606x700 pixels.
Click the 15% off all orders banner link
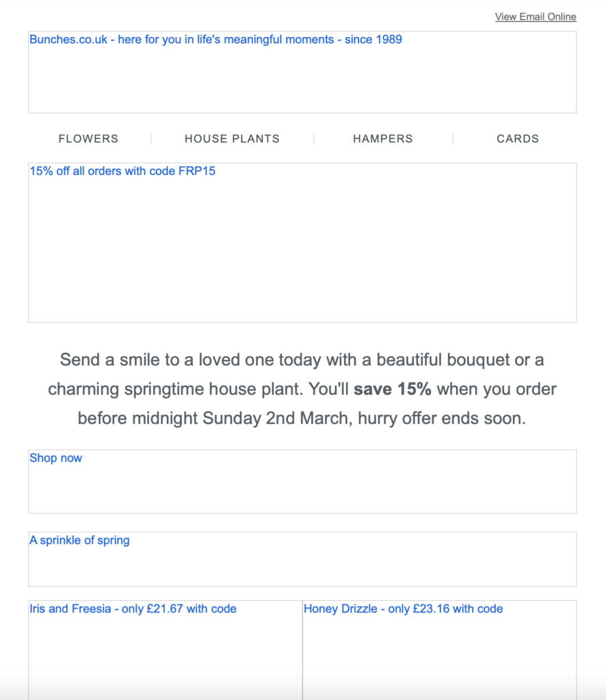302,243
